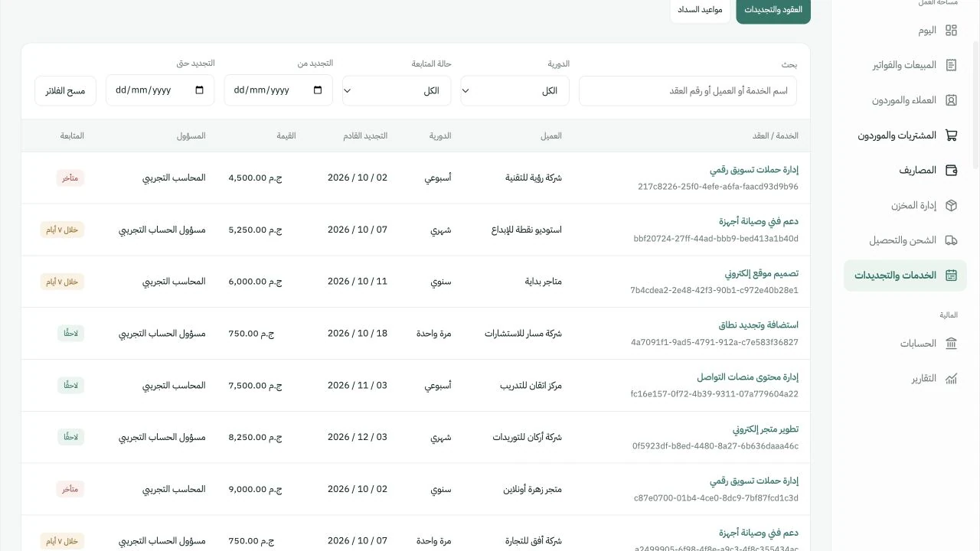Image resolution: width=980 pixels, height=551 pixels.
Task: Click the الخدمات والتجديدات calendar icon
Action: [951, 275]
